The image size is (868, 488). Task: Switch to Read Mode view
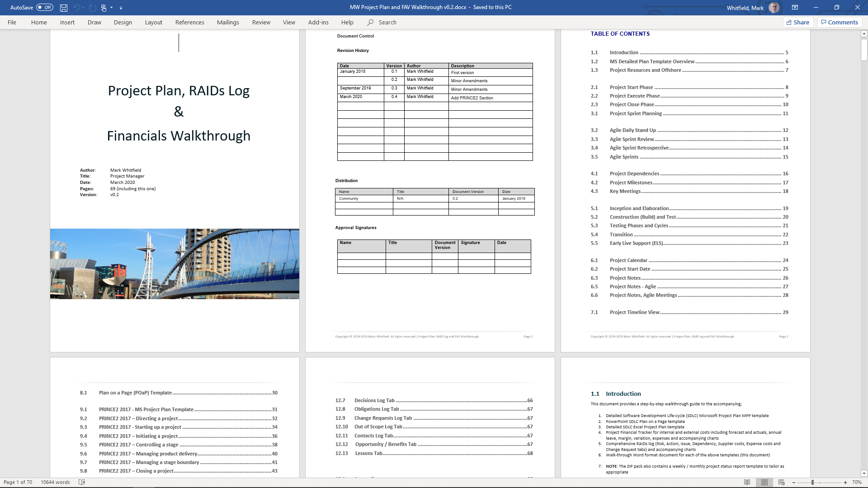point(747,482)
